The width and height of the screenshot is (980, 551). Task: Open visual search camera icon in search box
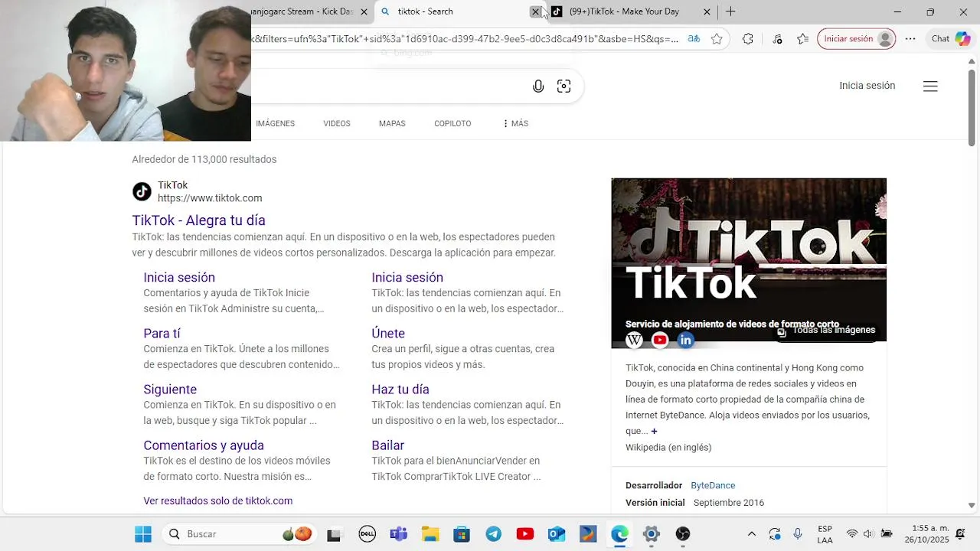tap(563, 86)
